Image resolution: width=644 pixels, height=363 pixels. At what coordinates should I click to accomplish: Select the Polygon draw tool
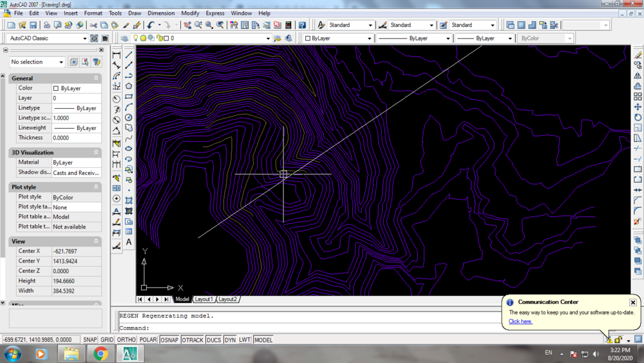[x=129, y=86]
